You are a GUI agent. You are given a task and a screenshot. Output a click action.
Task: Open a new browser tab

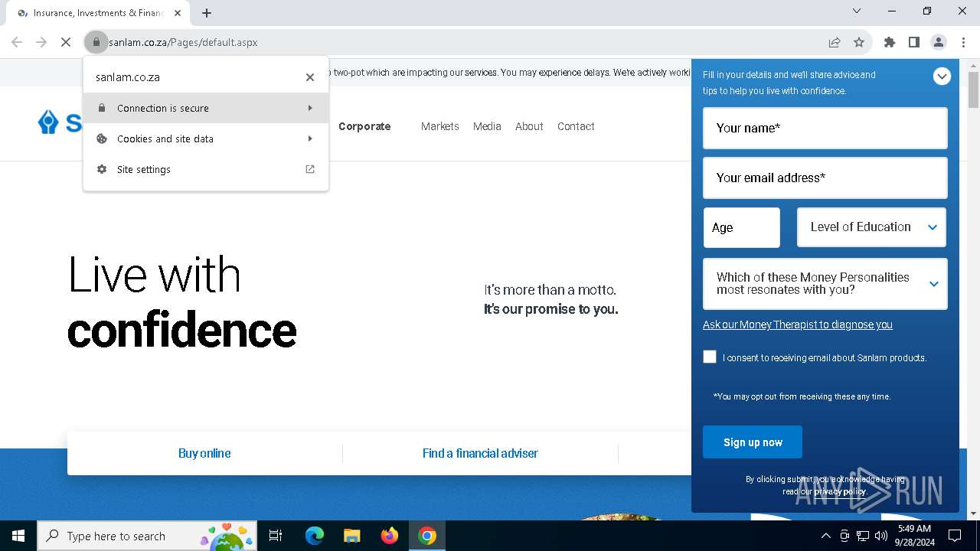[x=207, y=12]
